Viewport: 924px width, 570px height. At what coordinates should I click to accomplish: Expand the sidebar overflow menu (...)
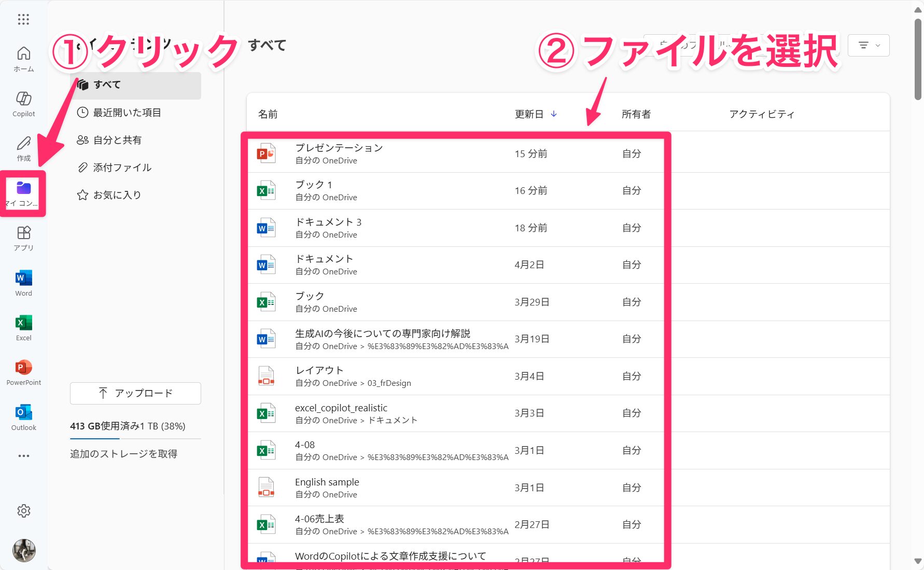coord(23,455)
